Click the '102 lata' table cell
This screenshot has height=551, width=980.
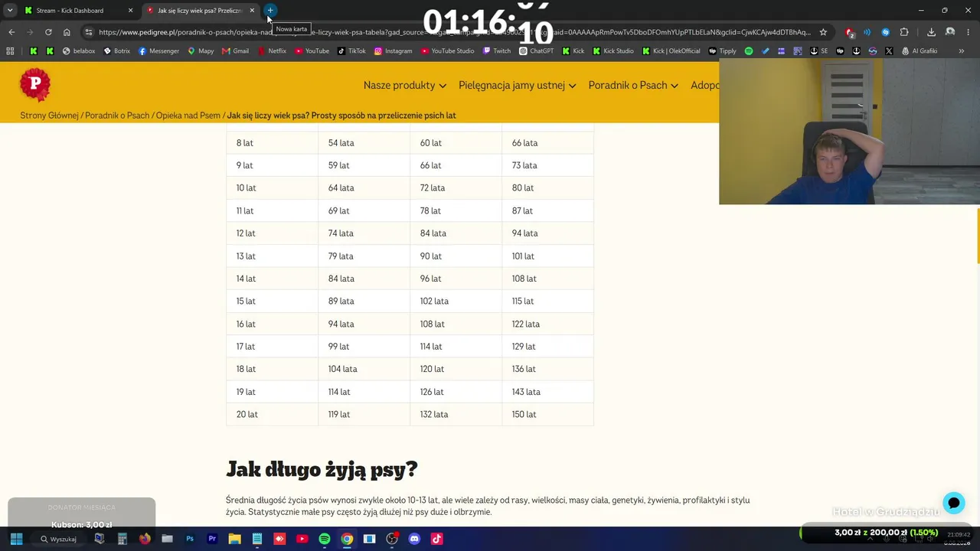click(x=456, y=301)
